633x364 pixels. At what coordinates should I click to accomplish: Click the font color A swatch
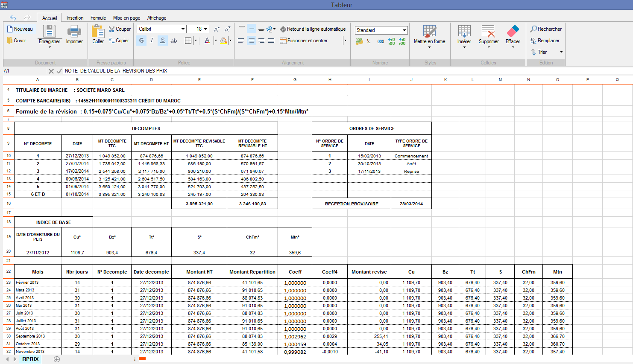click(x=207, y=41)
